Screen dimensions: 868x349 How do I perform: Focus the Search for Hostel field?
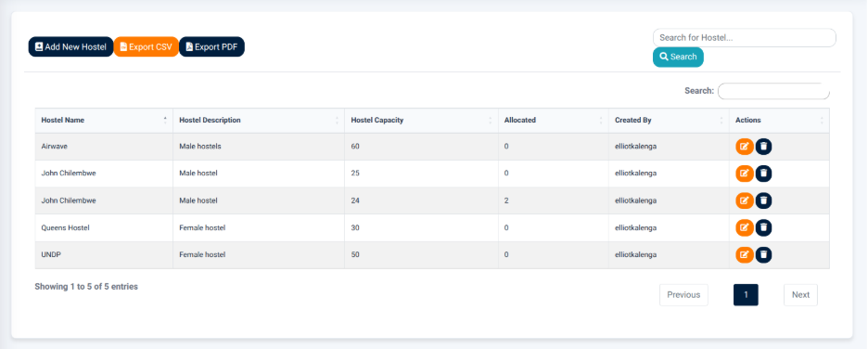point(745,38)
